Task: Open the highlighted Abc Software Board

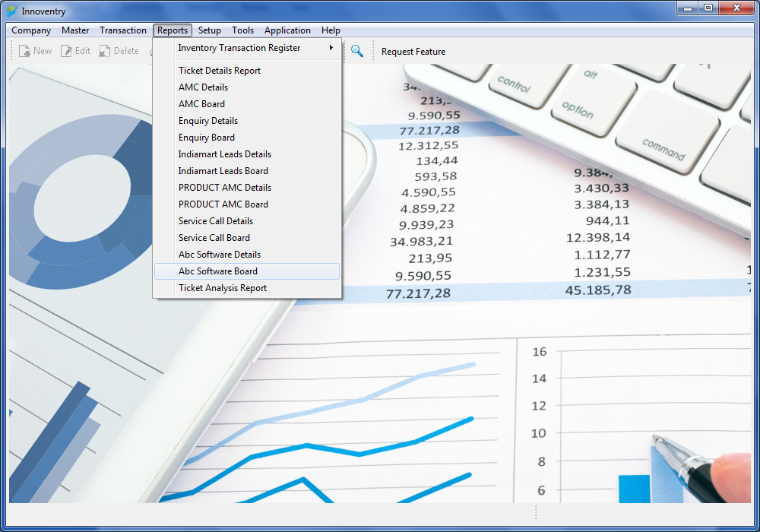Action: [247, 271]
